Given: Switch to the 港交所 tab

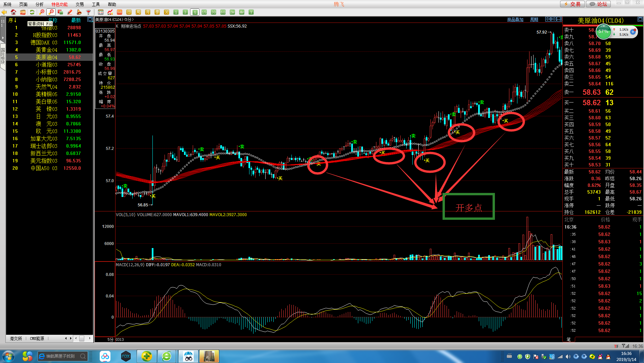Looking at the screenshot, I should (16, 338).
